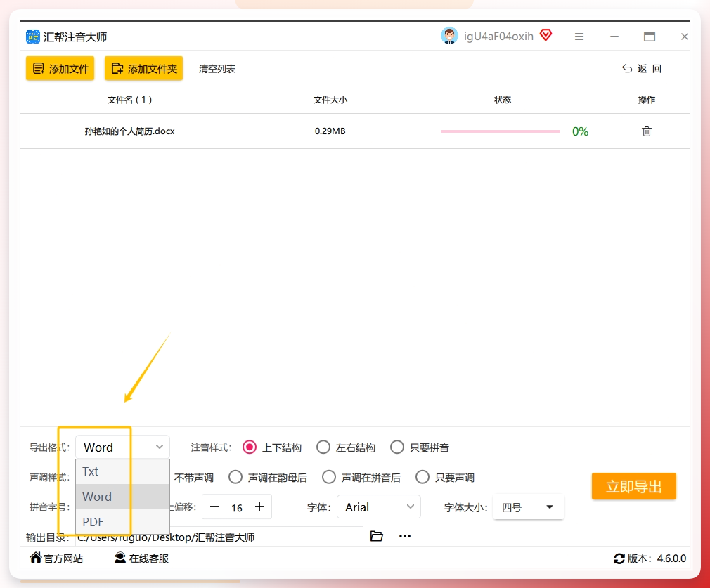The height and width of the screenshot is (588, 710).
Task: Open the 导出格式 Word dropdown
Action: pos(122,447)
